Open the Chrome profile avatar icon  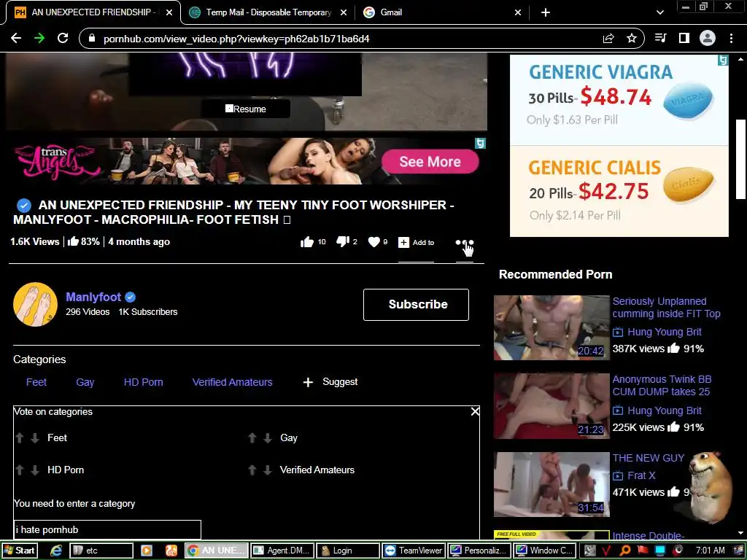(708, 38)
